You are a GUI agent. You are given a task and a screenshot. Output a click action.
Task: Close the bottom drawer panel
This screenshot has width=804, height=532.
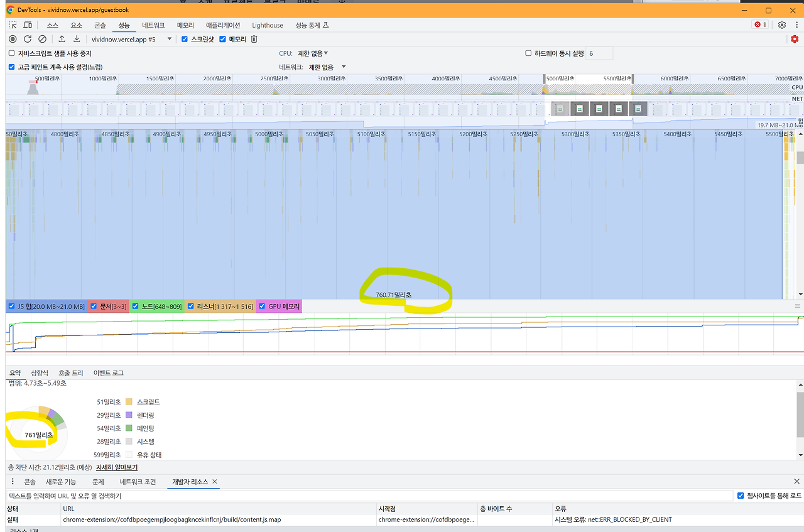[x=797, y=482]
